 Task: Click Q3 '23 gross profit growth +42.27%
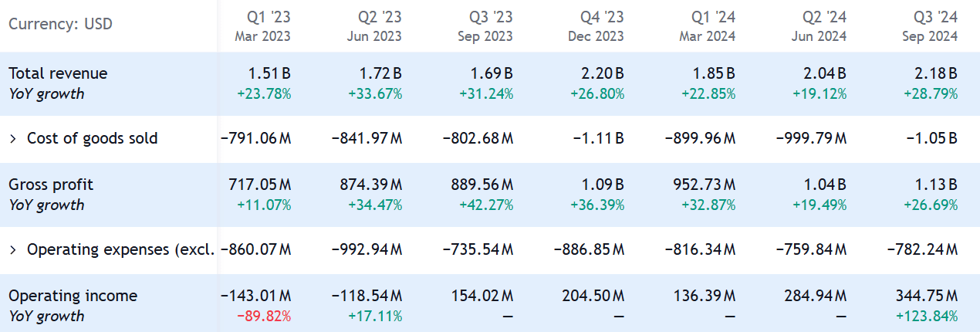(x=485, y=205)
